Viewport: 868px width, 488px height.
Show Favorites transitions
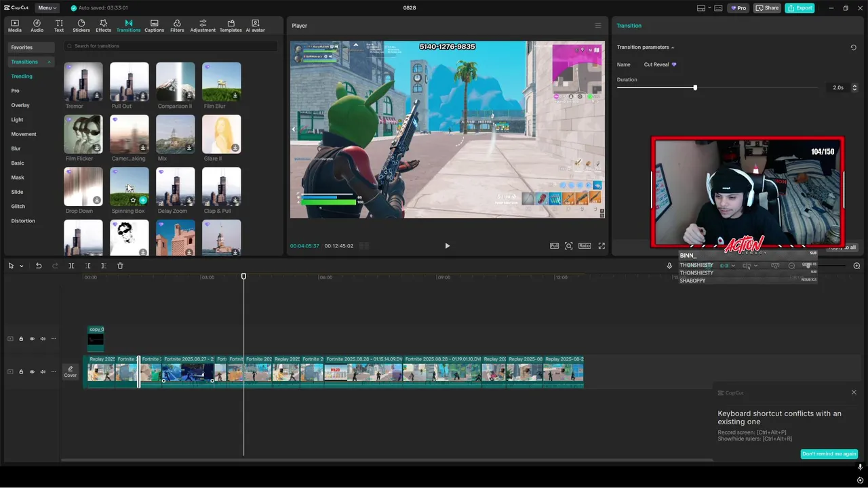coord(31,47)
